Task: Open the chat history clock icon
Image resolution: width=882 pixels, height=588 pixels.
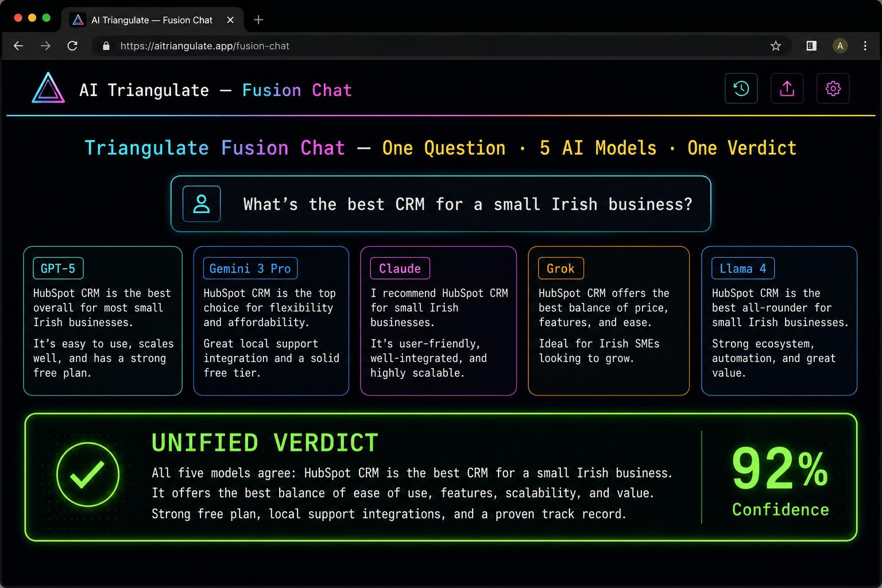Action: (x=741, y=88)
